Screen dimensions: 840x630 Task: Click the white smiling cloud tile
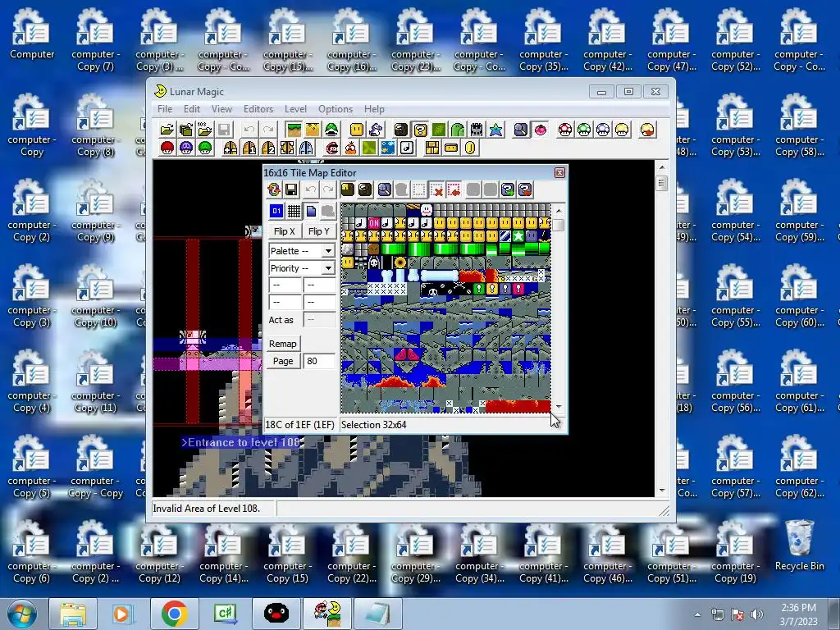[427, 209]
